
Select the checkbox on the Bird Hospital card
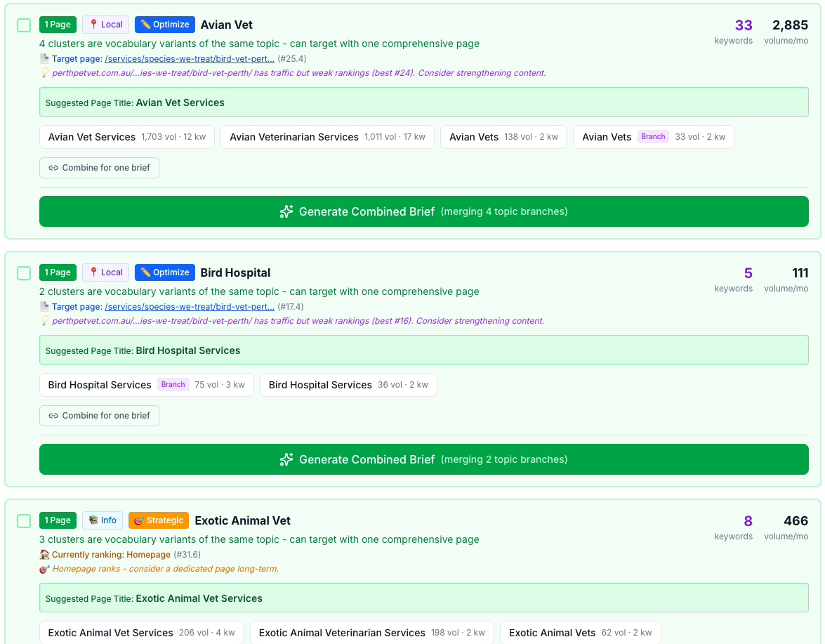(x=23, y=272)
